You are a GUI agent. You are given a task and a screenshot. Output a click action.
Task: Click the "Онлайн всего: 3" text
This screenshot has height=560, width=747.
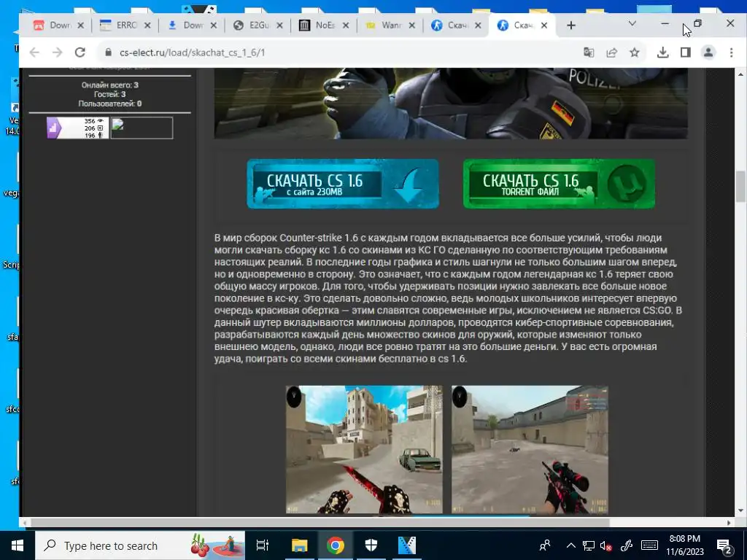pos(109,85)
